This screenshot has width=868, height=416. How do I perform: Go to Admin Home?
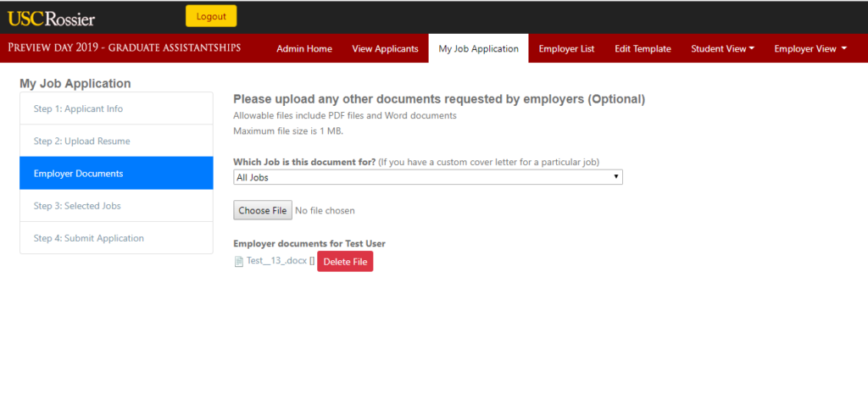pyautogui.click(x=304, y=48)
